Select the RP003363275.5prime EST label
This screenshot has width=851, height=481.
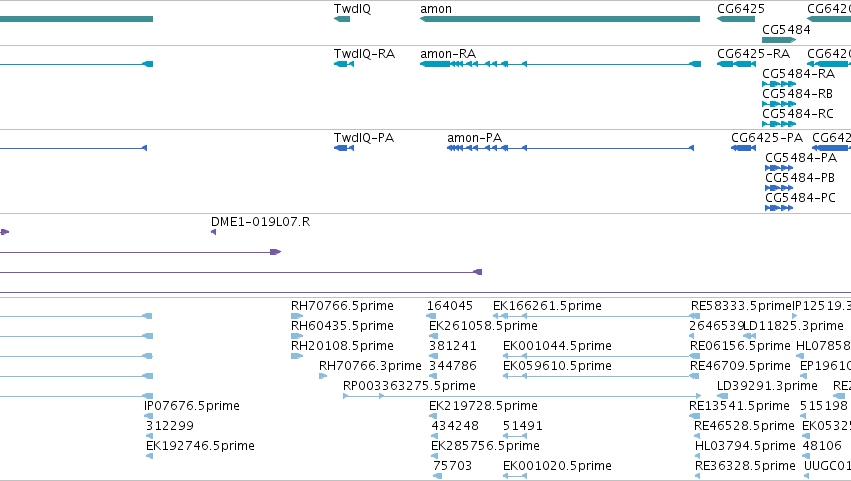click(x=409, y=387)
